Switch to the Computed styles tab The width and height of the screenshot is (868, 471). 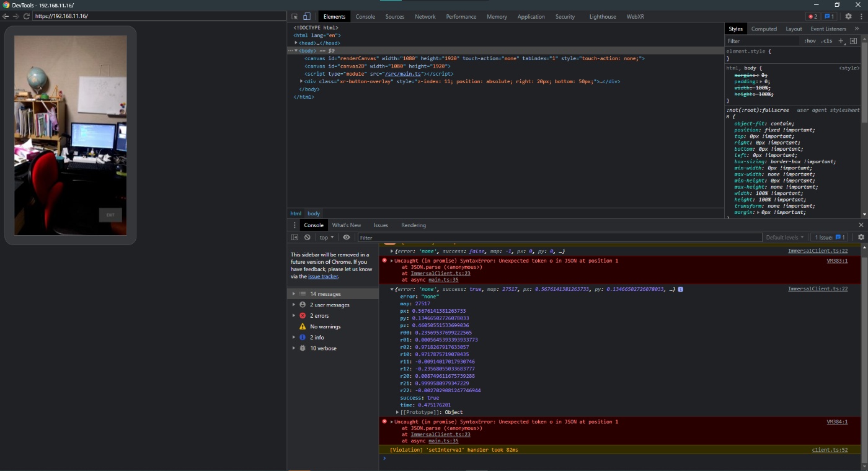[764, 29]
